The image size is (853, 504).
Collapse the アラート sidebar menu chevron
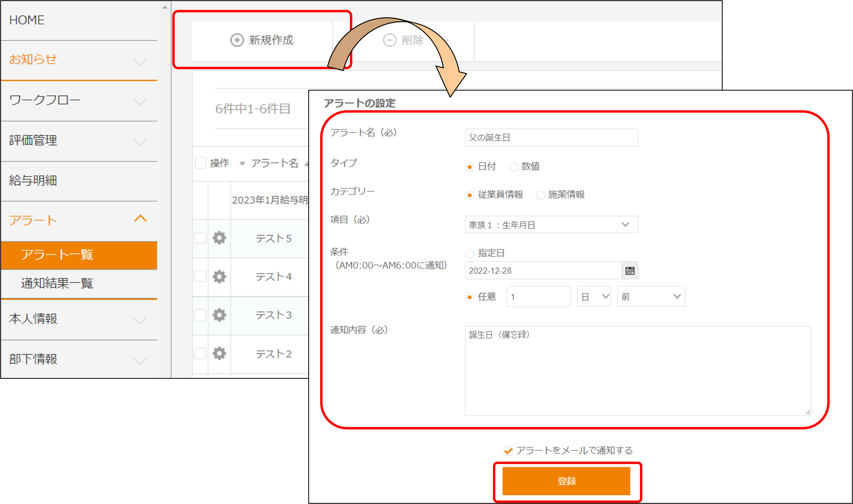pyautogui.click(x=140, y=218)
